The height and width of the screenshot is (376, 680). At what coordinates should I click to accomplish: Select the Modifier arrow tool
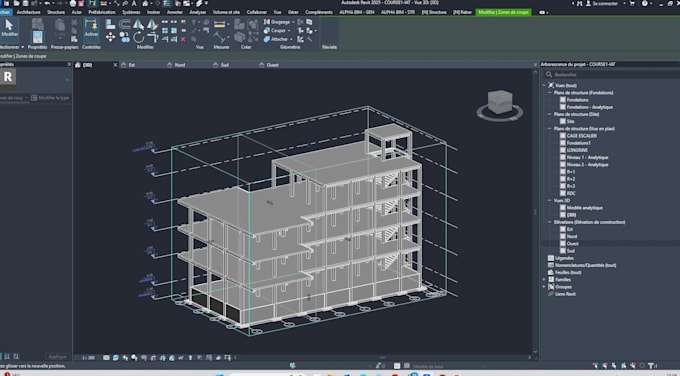(x=9, y=29)
